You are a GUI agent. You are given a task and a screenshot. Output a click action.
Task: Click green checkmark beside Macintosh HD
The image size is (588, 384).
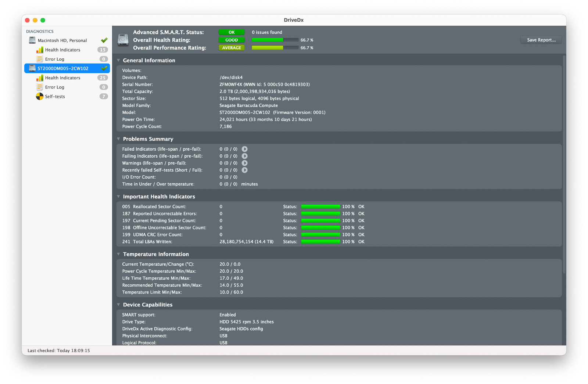[104, 40]
